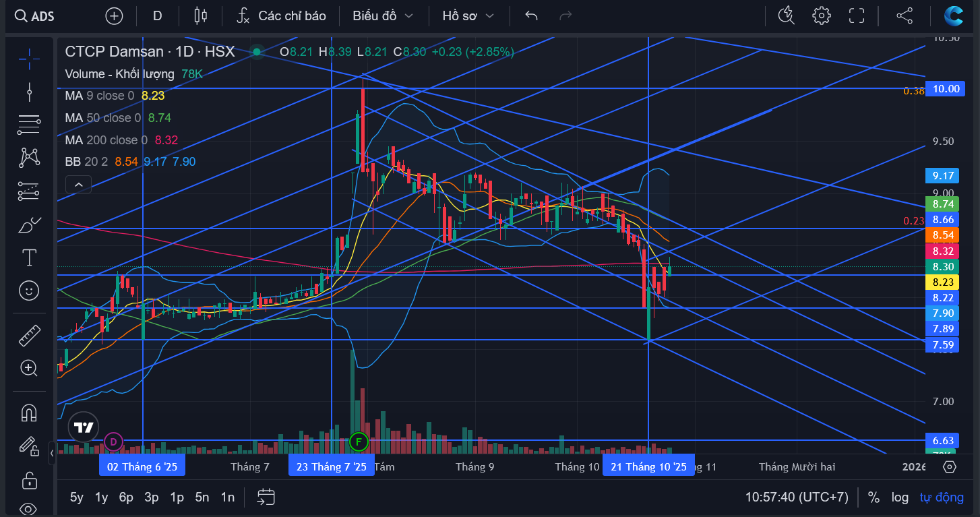Undo the last chart action
This screenshot has width=980, height=517.
coord(531,16)
